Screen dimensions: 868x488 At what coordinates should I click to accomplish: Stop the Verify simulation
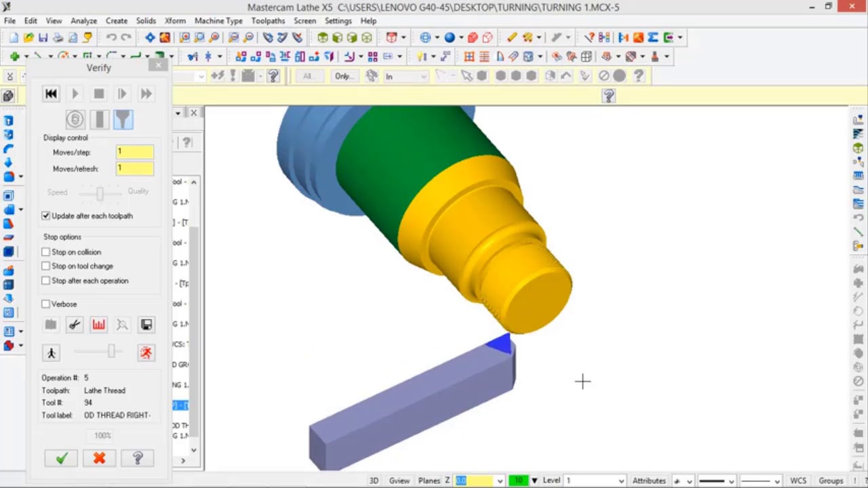point(99,94)
